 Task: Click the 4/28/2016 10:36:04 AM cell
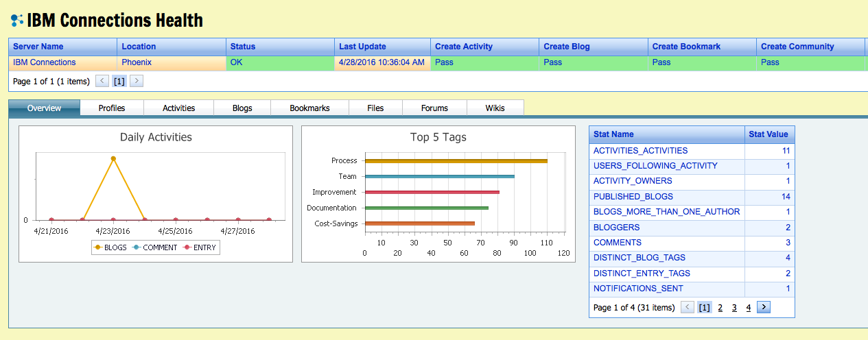[383, 62]
